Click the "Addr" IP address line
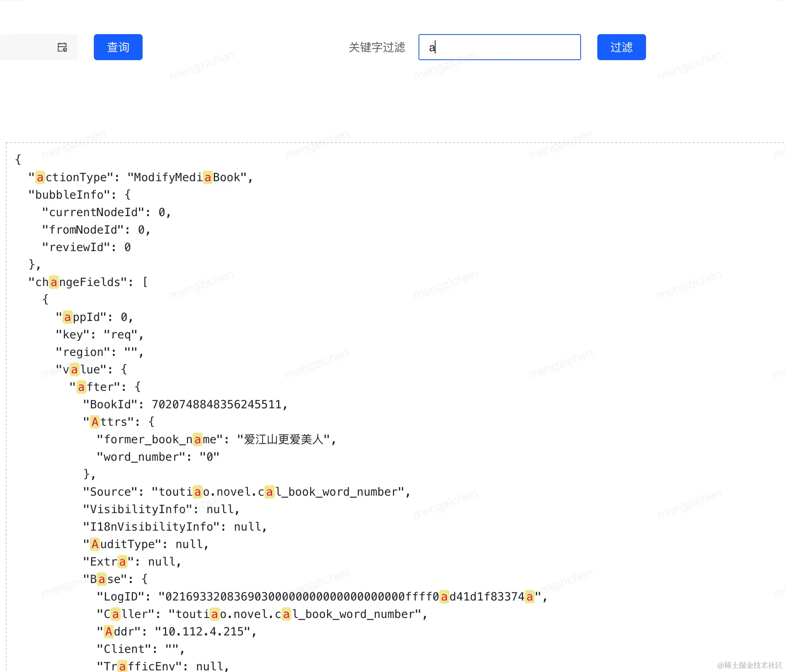The image size is (785, 672). tap(176, 632)
